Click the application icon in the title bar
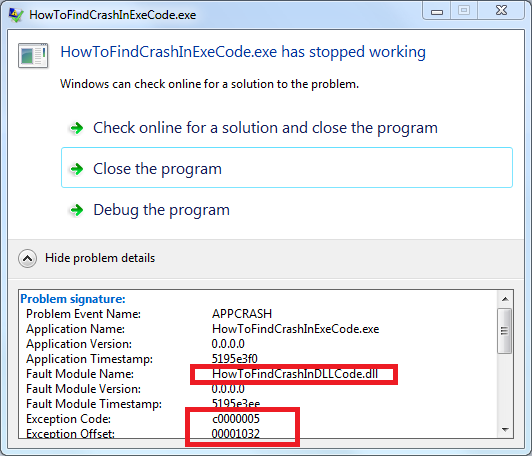 pos(16,15)
